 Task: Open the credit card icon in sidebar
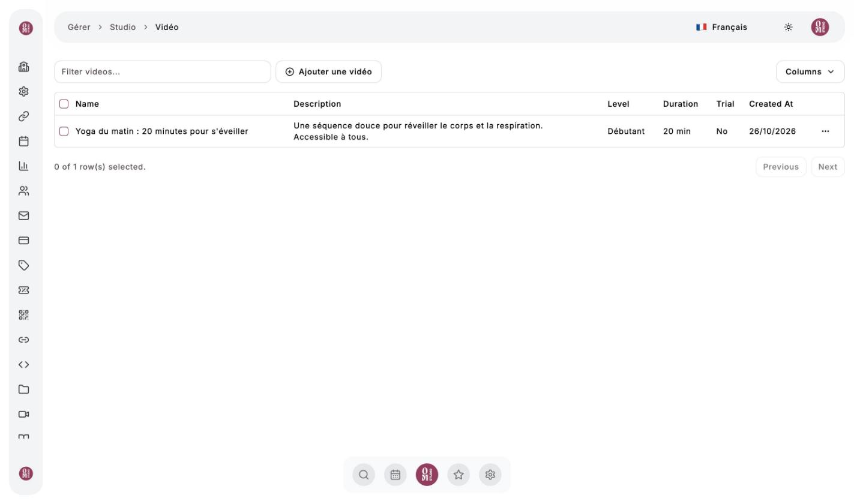click(24, 241)
